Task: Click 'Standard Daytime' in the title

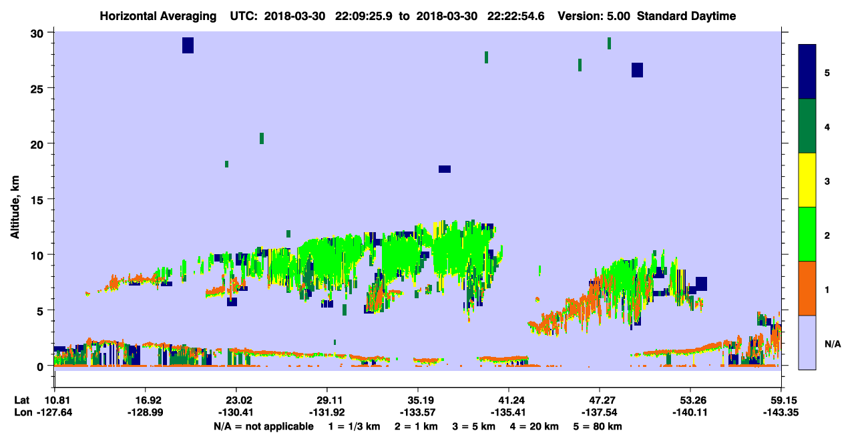Action: tap(686, 16)
